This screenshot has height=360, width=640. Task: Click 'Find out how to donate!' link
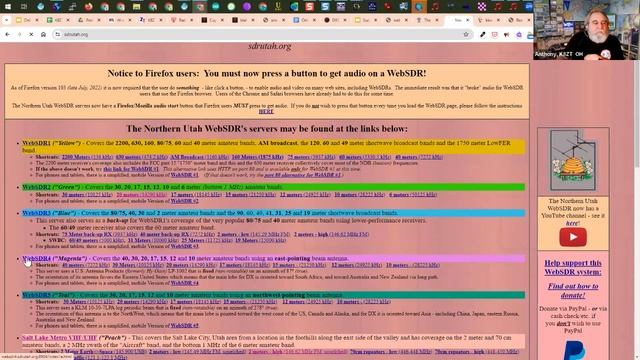pos(573,291)
